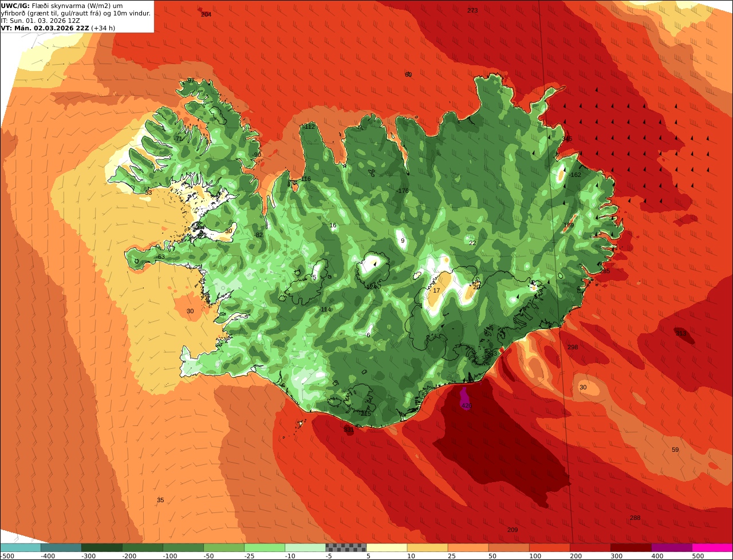Click the '-63' value on Snæfellsnes peninsula
The image size is (733, 560).
[160, 257]
